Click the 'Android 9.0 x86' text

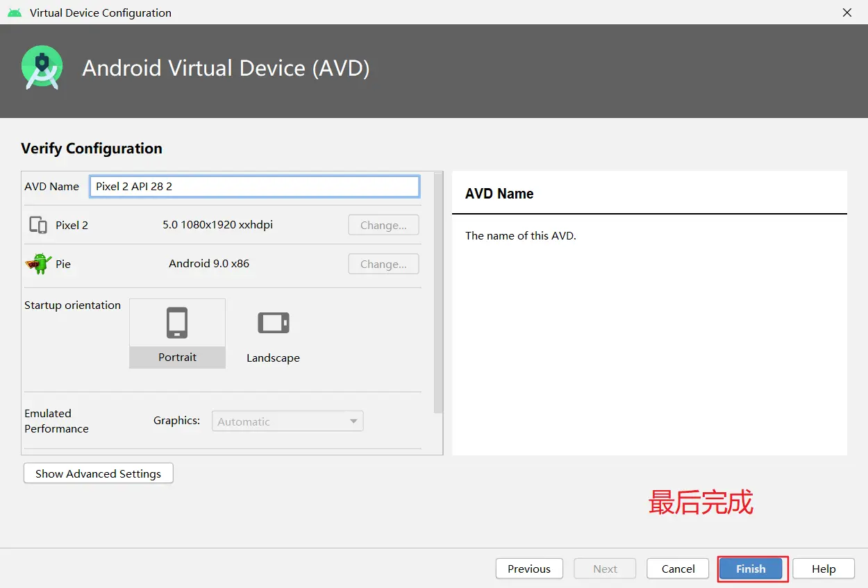(x=209, y=264)
